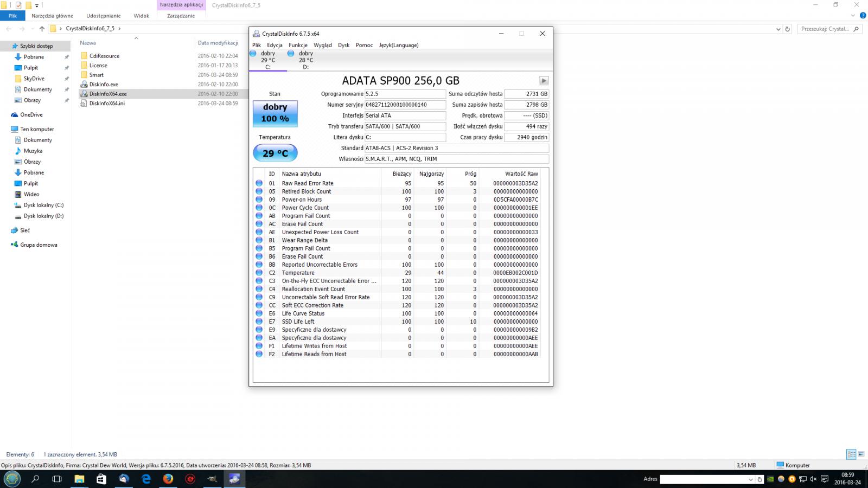Click the Windows Start button
This screenshot has width=868, height=488.
12,479
